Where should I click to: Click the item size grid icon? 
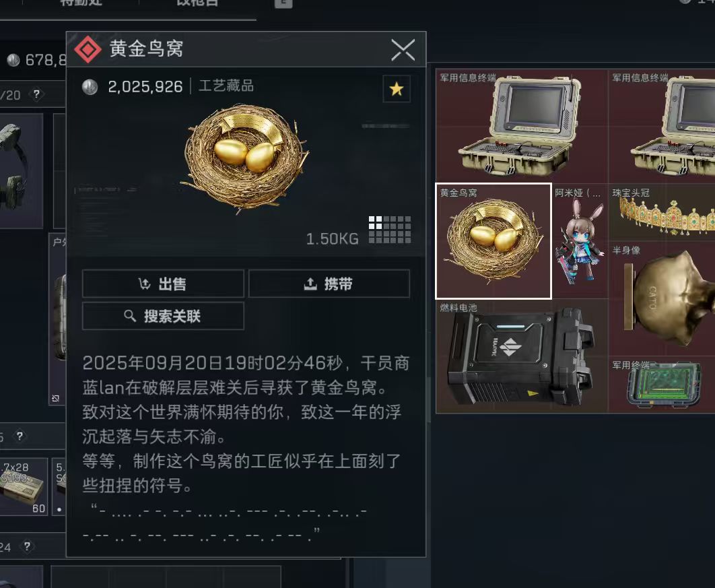tap(390, 230)
